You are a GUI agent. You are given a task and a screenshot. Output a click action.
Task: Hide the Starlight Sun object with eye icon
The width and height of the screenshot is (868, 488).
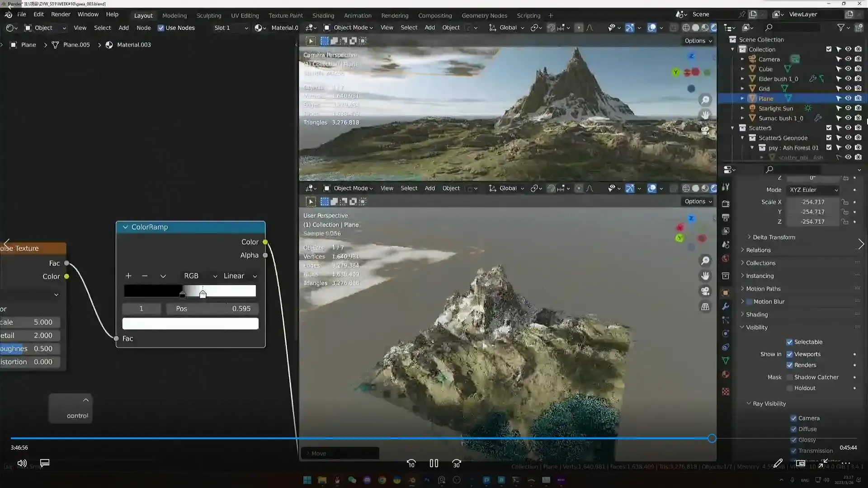pyautogui.click(x=848, y=108)
